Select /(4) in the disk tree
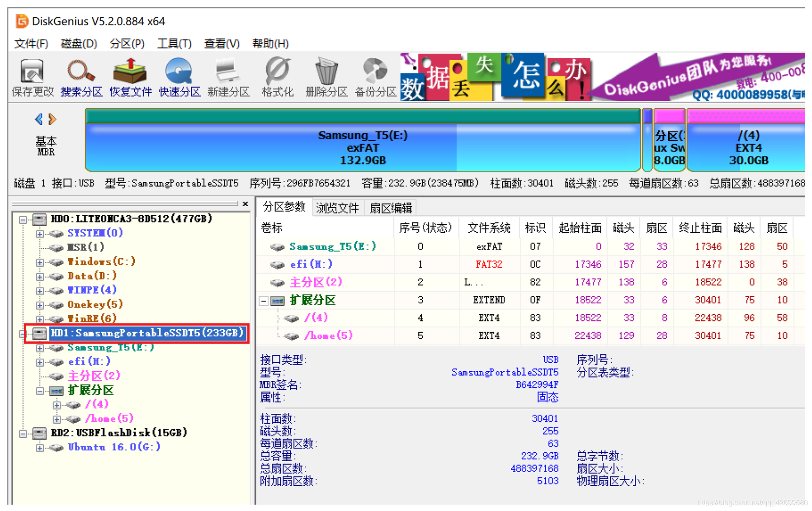812x511 pixels. coord(97,404)
